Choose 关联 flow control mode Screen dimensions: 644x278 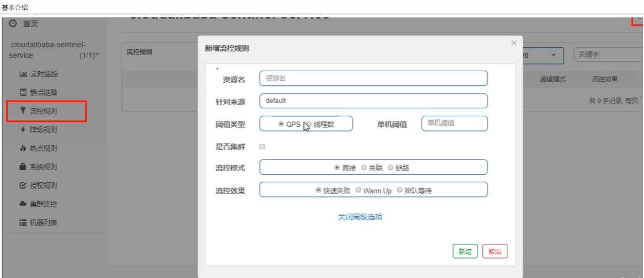tap(364, 168)
